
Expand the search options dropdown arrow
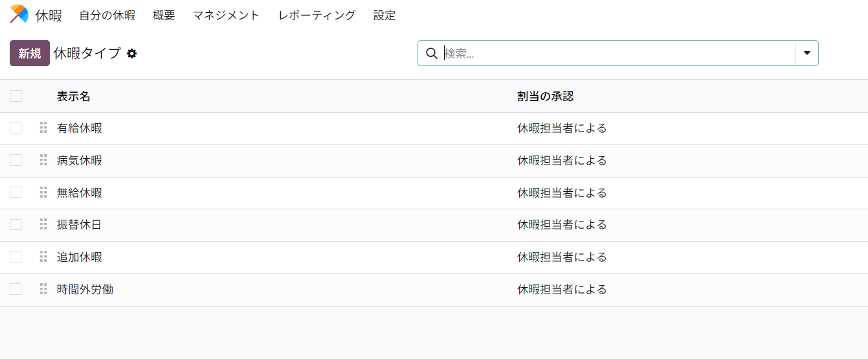click(x=807, y=53)
